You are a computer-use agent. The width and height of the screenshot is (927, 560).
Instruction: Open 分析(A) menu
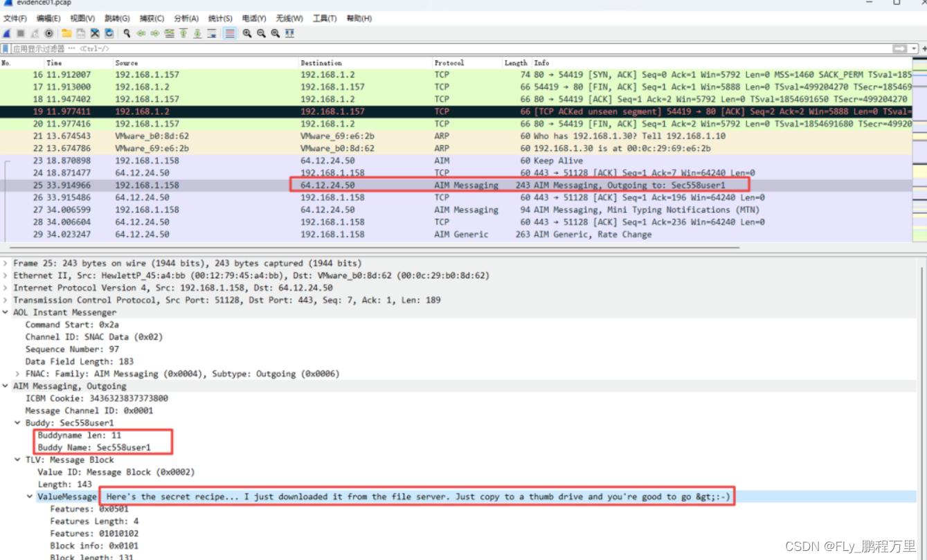click(x=186, y=18)
